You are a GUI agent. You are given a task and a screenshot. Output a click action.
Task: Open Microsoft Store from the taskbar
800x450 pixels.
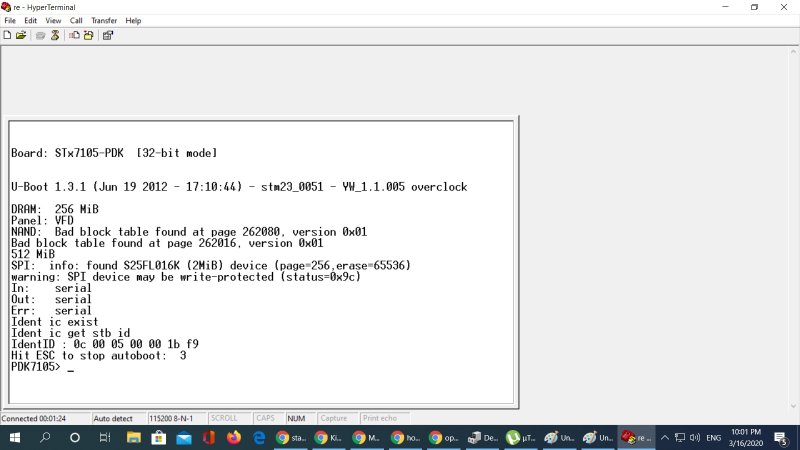[159, 438]
